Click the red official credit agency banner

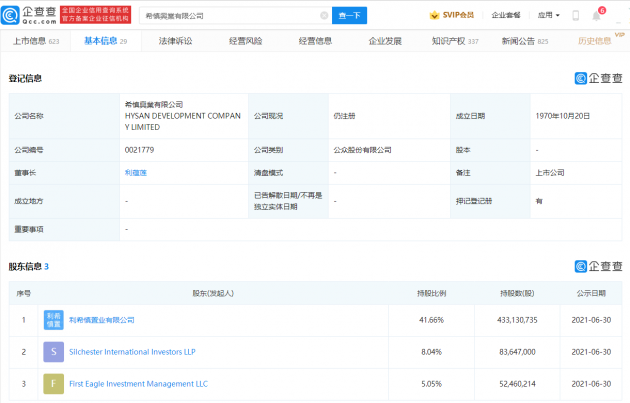click(x=96, y=15)
